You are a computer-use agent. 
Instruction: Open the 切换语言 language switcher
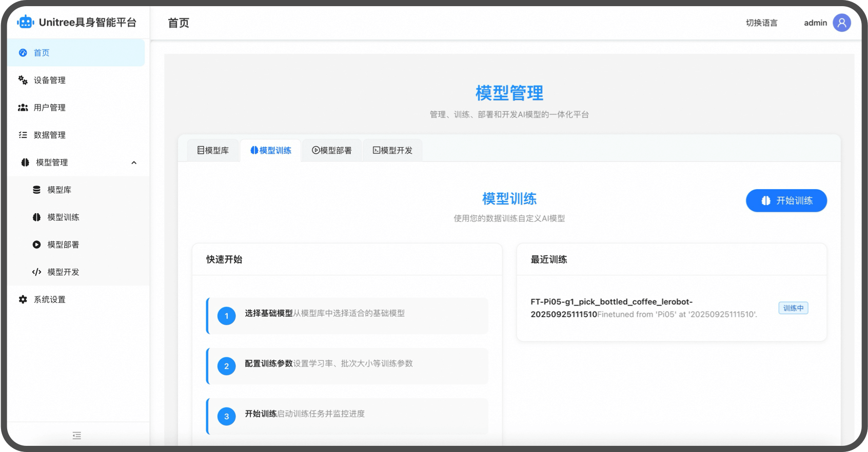tap(761, 23)
